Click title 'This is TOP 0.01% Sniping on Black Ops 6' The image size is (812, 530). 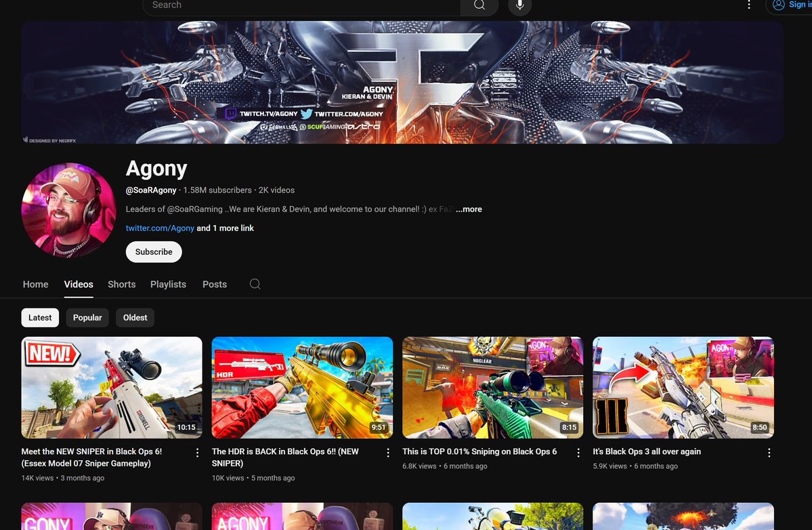[479, 452]
